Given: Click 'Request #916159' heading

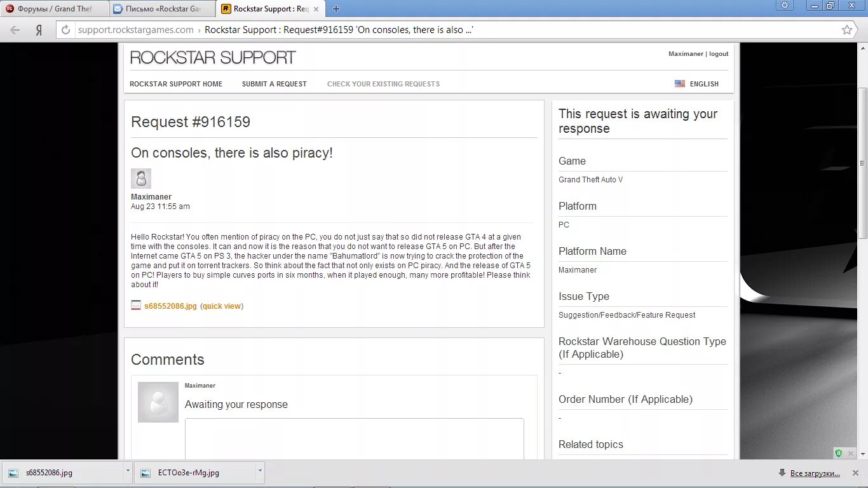Looking at the screenshot, I should (x=191, y=122).
